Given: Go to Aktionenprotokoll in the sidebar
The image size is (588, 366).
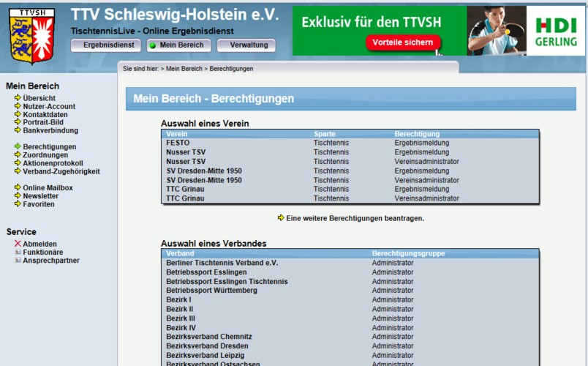Looking at the screenshot, I should point(53,163).
